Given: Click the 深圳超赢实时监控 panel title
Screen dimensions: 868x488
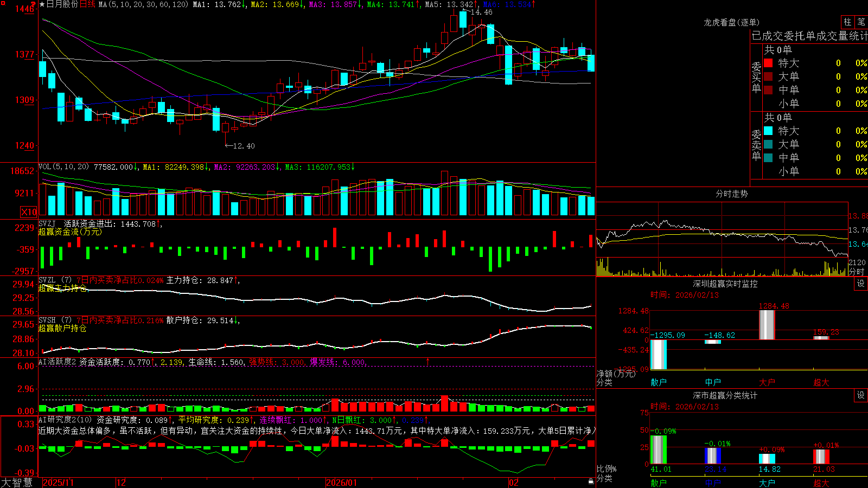Looking at the screenshot, I should pyautogui.click(x=725, y=284).
